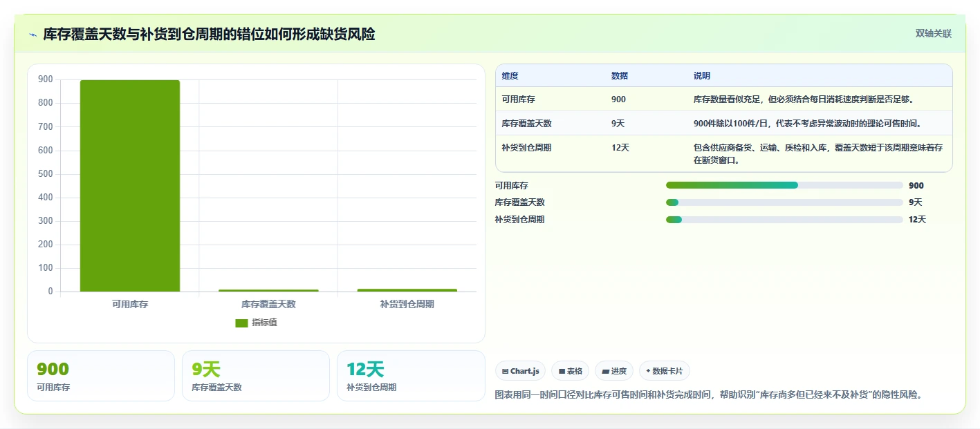Viewport: 980px width, 429px height.
Task: Click the 库存覆盖天数 progress bar
Action: point(784,202)
